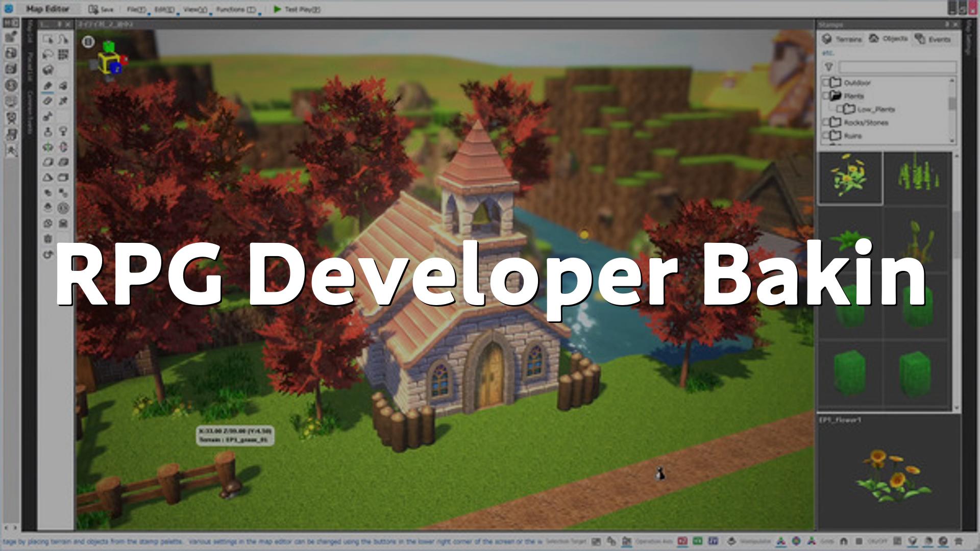
Task: Click the filter funnel icon in Stamps panel
Action: point(828,67)
